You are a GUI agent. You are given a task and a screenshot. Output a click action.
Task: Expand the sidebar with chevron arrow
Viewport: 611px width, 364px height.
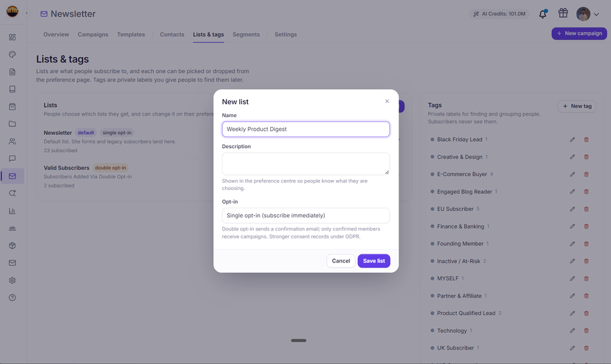(x=27, y=13)
